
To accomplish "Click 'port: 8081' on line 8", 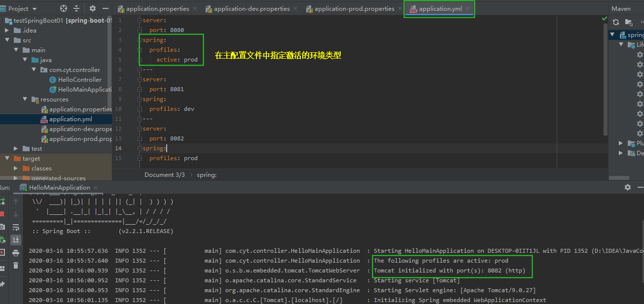I will (x=167, y=89).
